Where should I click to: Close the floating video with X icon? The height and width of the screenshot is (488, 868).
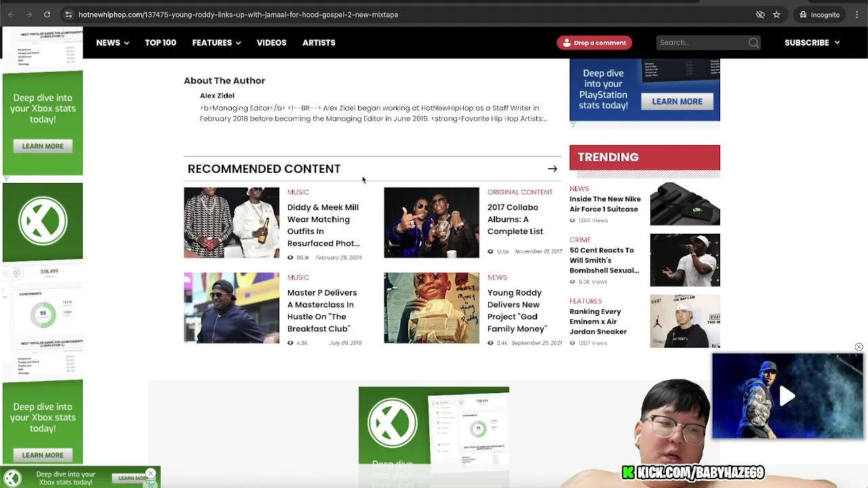click(x=859, y=347)
